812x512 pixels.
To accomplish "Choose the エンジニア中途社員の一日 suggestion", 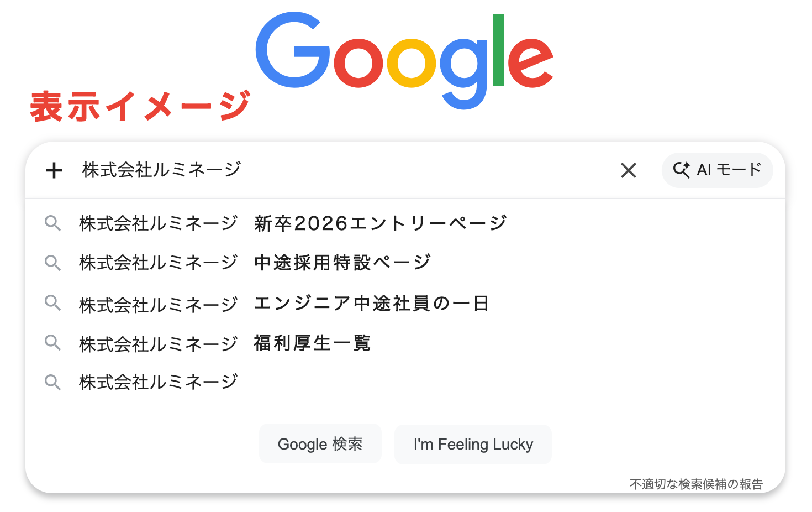I will pyautogui.click(x=283, y=304).
